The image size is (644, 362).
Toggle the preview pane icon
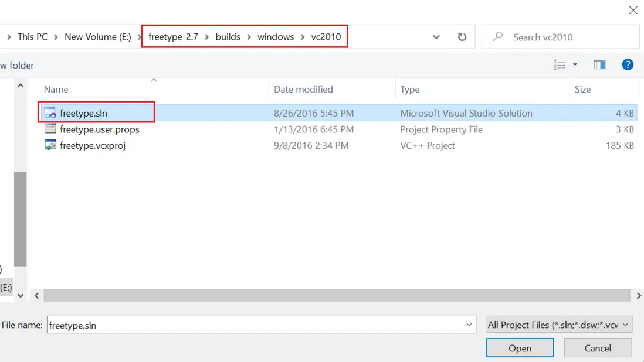(x=599, y=64)
